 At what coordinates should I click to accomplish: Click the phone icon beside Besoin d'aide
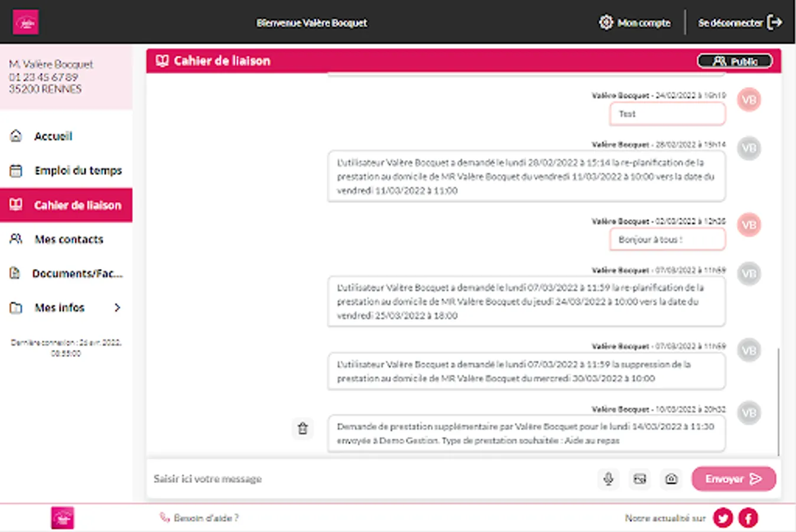pos(165,518)
